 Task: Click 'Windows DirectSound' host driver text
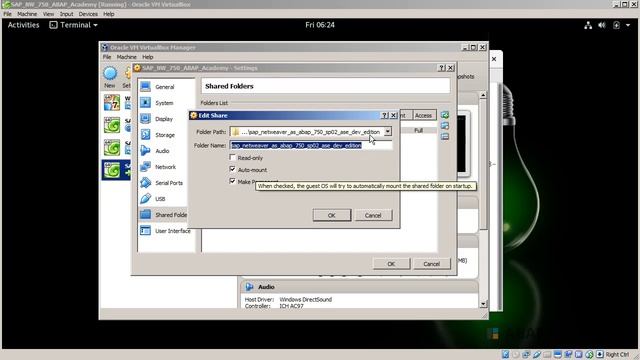tap(306, 299)
